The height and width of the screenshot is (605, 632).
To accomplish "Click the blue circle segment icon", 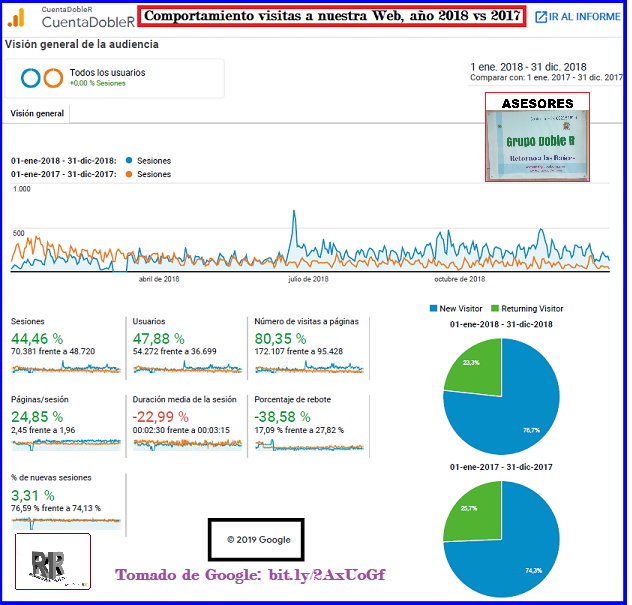I will point(31,78).
